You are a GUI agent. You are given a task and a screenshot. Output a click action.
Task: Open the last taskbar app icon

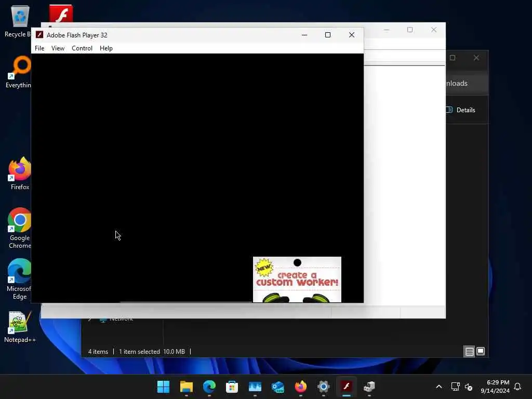tap(369, 387)
